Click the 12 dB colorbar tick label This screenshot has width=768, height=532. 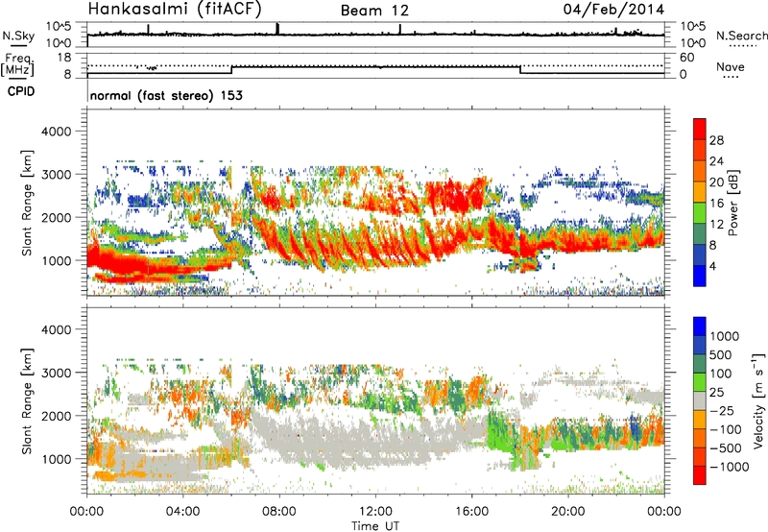point(716,225)
